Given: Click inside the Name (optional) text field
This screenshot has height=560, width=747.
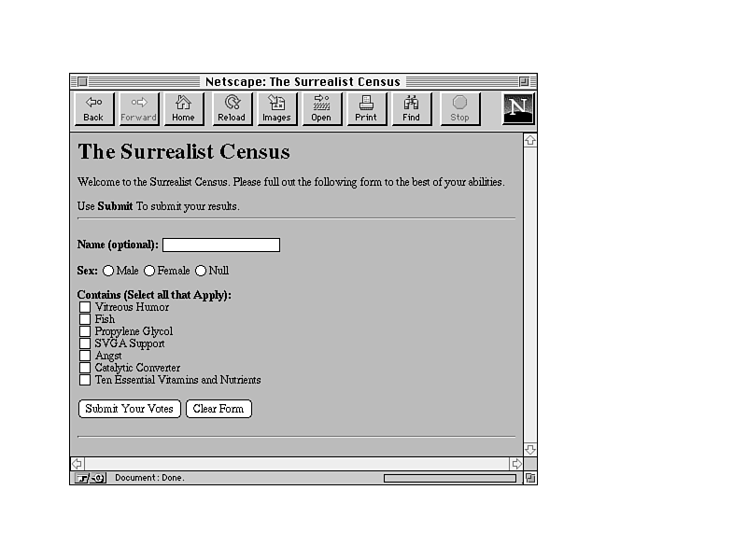Looking at the screenshot, I should pyautogui.click(x=221, y=245).
